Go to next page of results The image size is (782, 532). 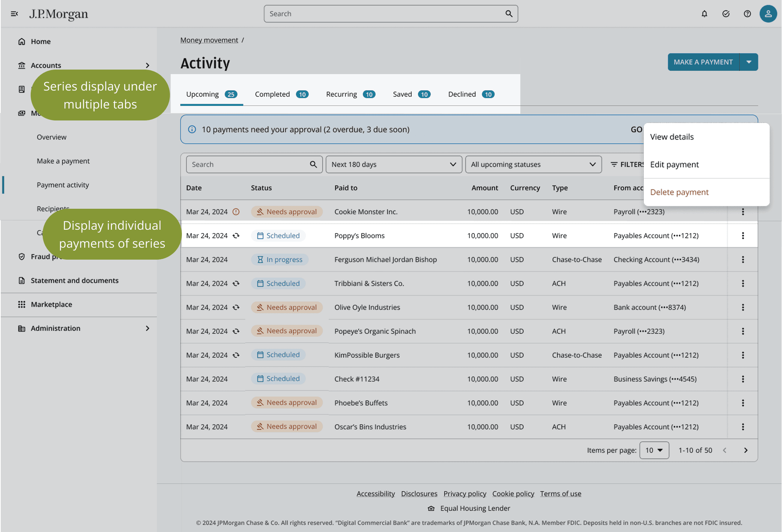(x=746, y=450)
